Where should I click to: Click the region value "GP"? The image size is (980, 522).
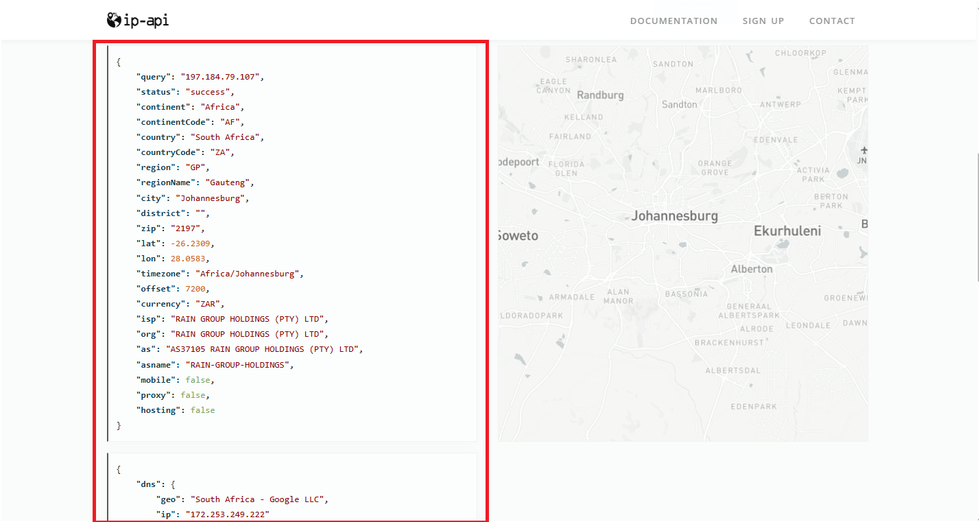coord(195,167)
